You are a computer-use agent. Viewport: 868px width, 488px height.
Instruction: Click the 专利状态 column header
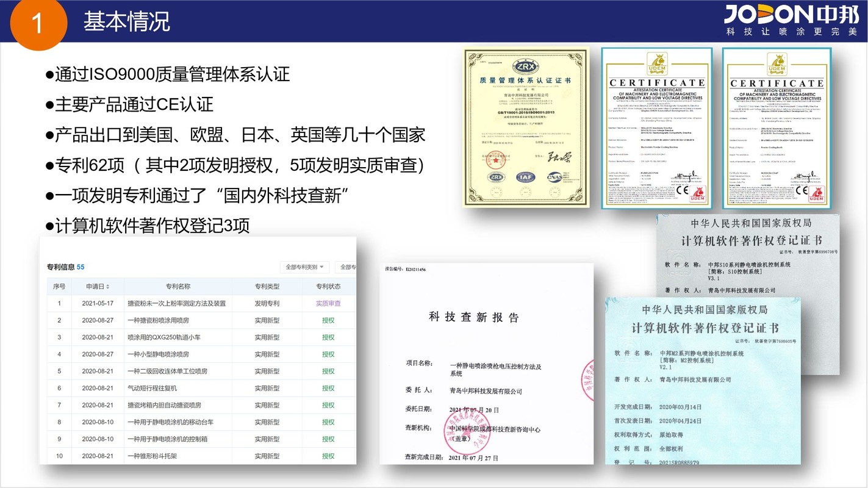[328, 287]
